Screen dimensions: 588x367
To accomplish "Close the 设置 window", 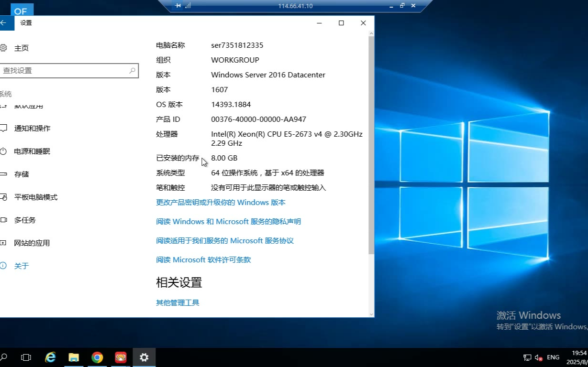I will click(x=363, y=23).
